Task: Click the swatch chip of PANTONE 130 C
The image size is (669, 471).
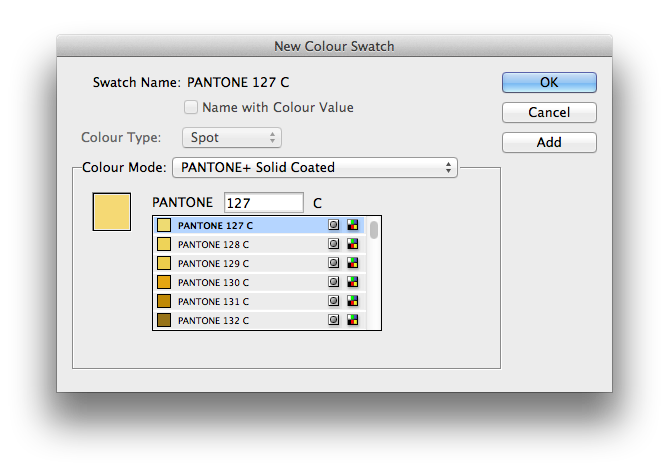Action: pos(164,282)
